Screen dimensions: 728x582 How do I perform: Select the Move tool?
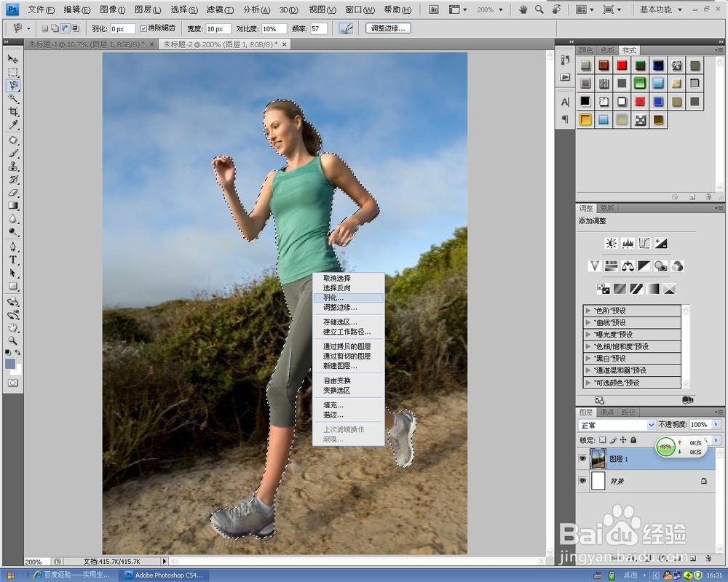tap(13, 59)
